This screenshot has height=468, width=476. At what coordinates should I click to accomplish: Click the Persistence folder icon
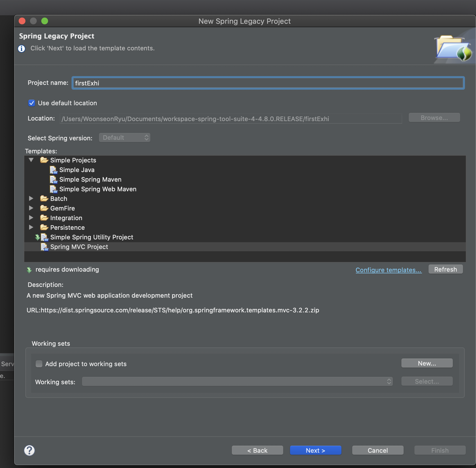click(x=44, y=227)
